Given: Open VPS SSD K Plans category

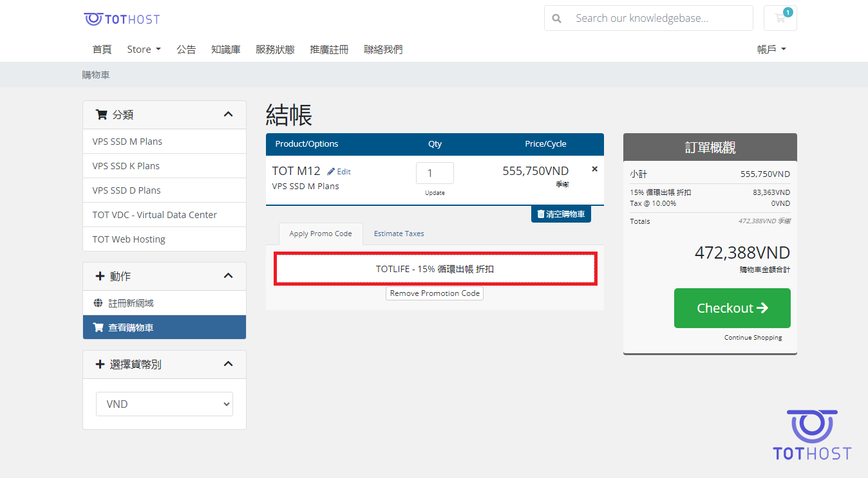Looking at the screenshot, I should (x=126, y=166).
